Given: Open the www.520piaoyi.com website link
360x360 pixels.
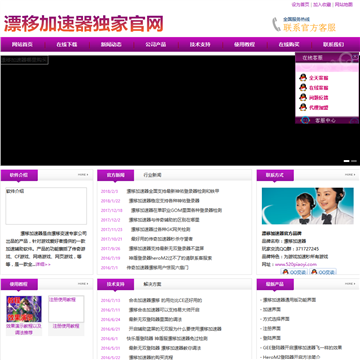Looking at the screenshot, I should point(296,264).
